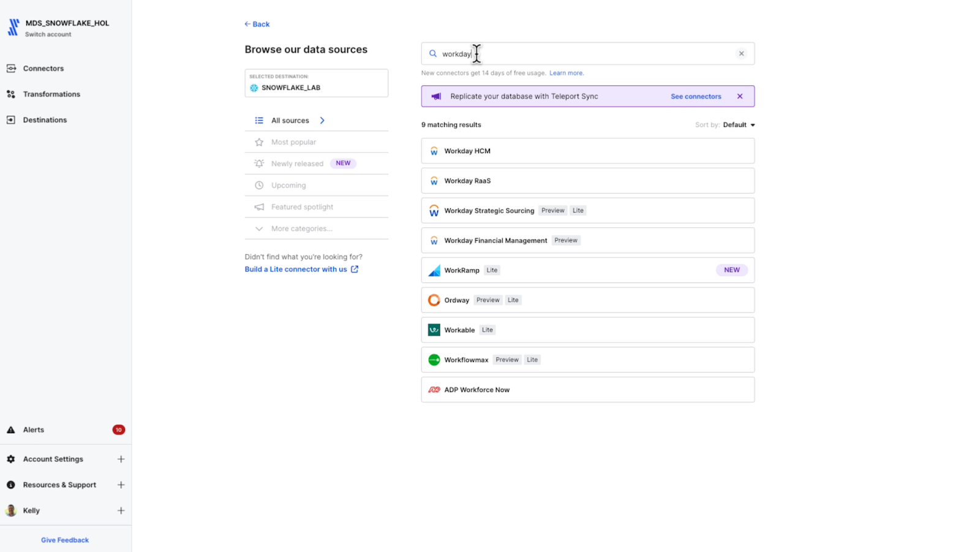
Task: Select the Upcoming category
Action: (x=316, y=185)
